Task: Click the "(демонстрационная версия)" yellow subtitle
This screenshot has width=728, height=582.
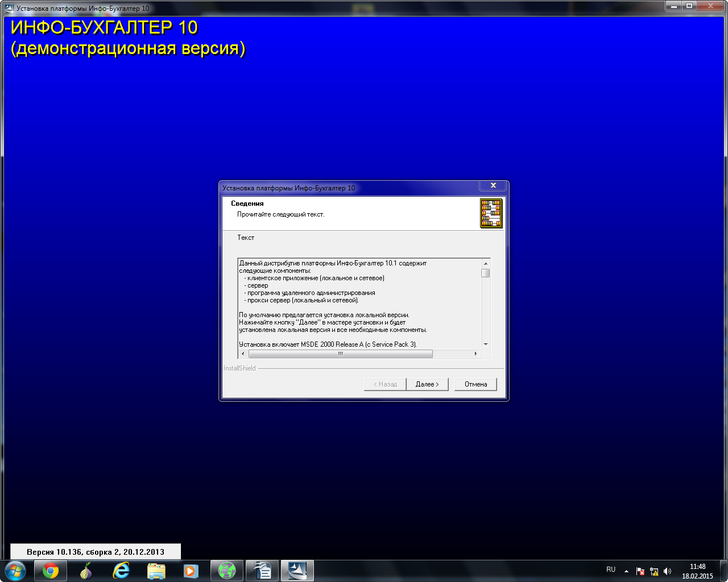Action: [128, 48]
